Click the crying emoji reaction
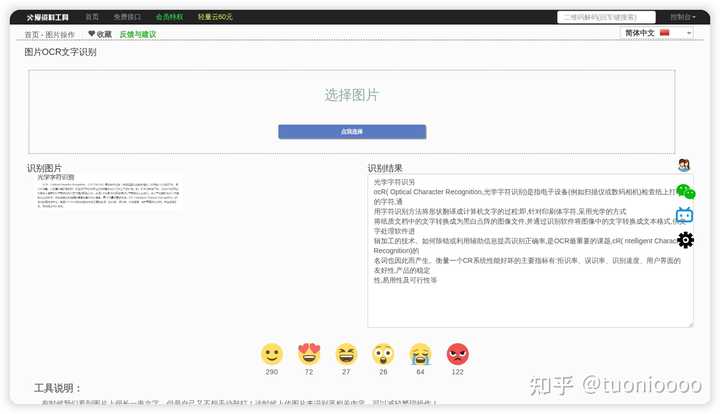This screenshot has height=414, width=720. coord(421,354)
